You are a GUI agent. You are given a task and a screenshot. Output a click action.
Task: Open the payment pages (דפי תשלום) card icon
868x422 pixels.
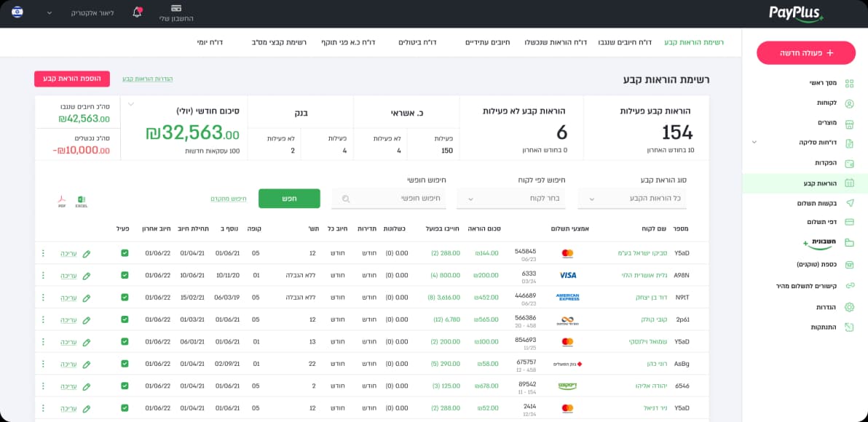[x=849, y=223]
